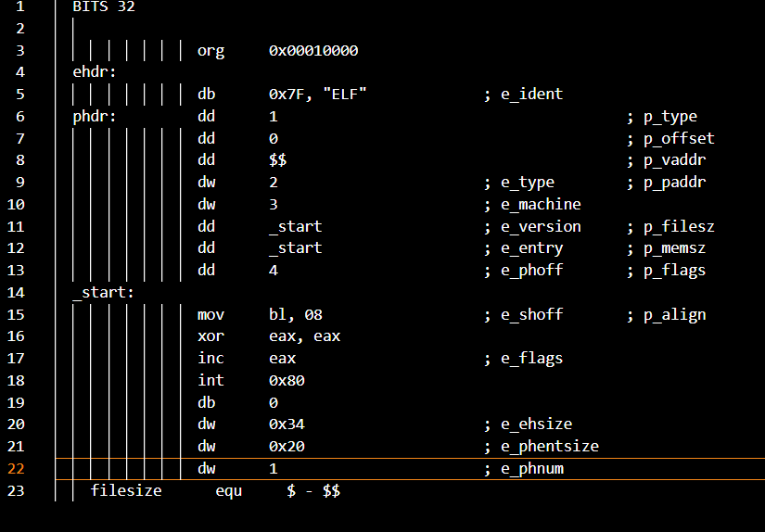Select line number 3 in gutter
The image size is (765, 532).
(20, 51)
